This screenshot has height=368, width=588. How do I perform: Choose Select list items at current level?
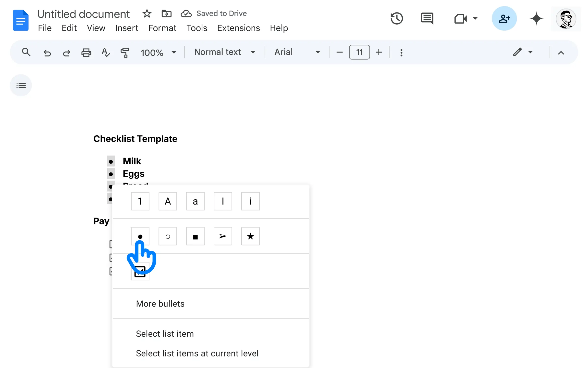pyautogui.click(x=211, y=353)
